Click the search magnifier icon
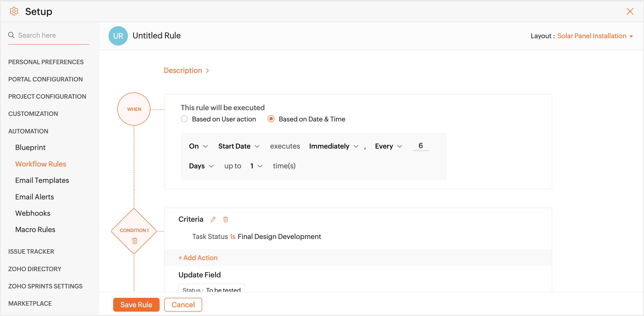Image resolution: width=644 pixels, height=316 pixels. click(11, 35)
